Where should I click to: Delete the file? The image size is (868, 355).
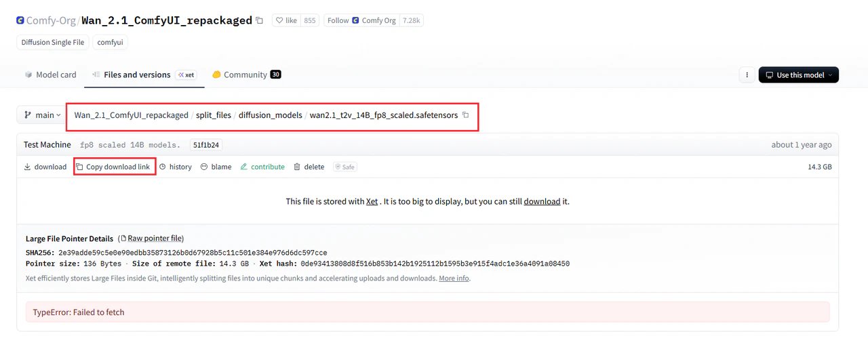click(309, 167)
